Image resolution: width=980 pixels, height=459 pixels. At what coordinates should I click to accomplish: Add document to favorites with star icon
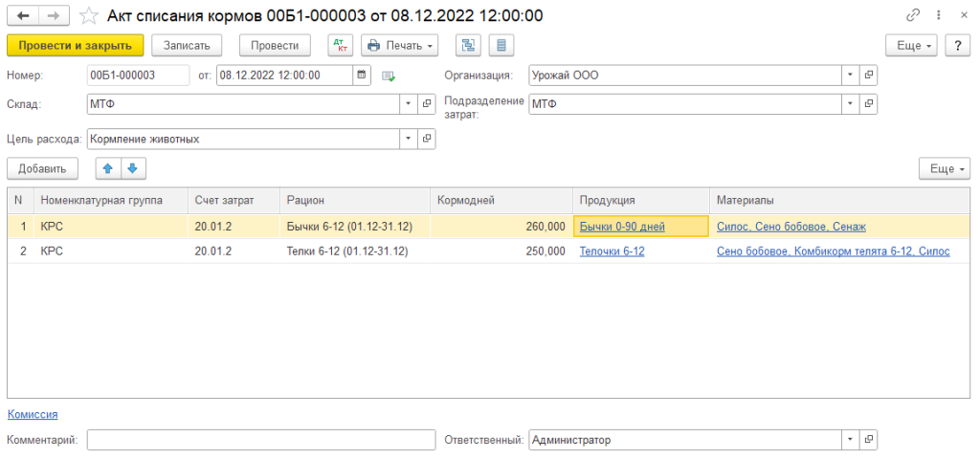(x=88, y=16)
